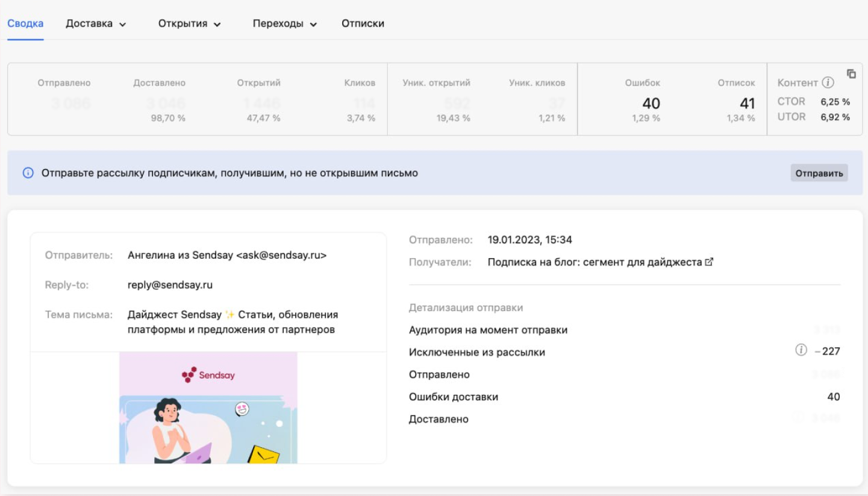
Task: Open the email preview thumbnail
Action: point(208,408)
